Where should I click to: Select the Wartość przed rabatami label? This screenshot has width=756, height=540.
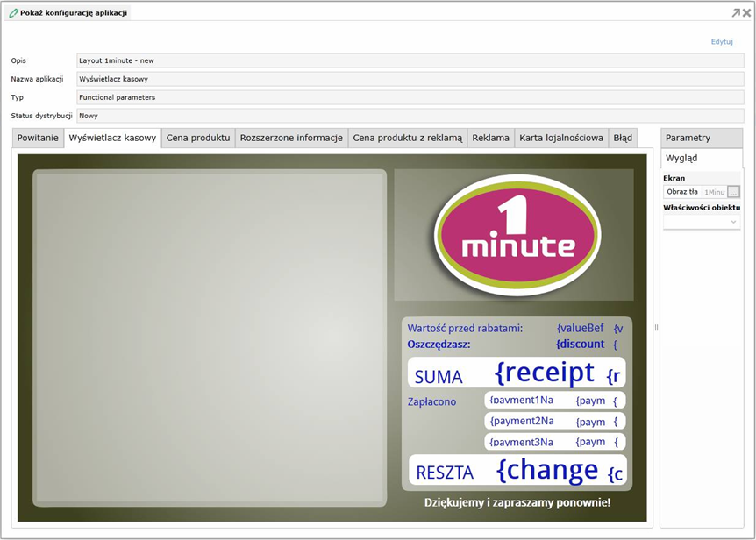(x=465, y=329)
